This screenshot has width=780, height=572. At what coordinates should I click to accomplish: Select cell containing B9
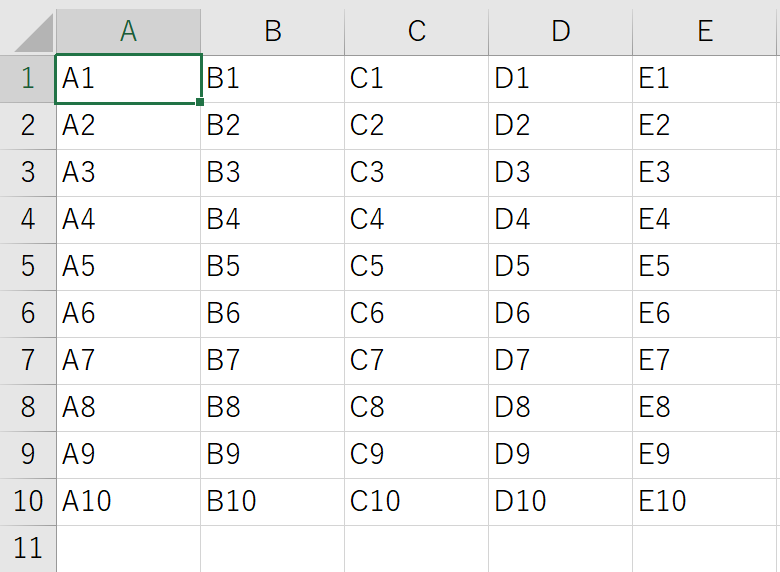pos(272,455)
